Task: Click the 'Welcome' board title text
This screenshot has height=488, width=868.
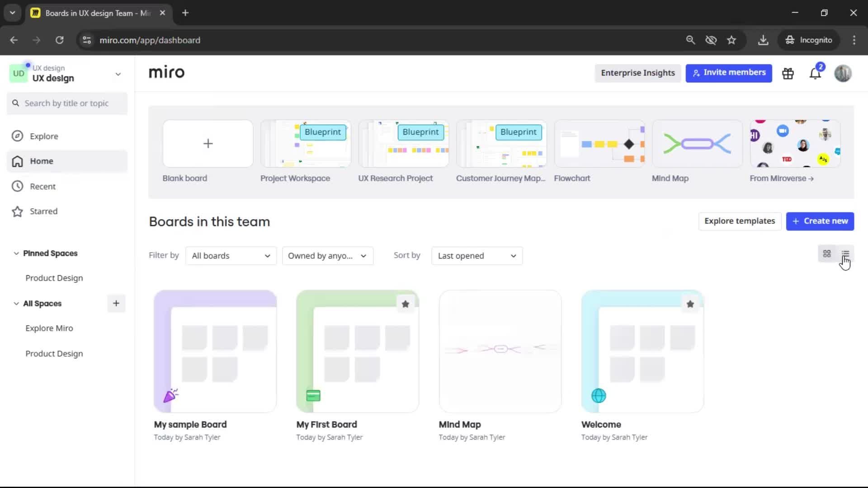Action: [x=601, y=425]
